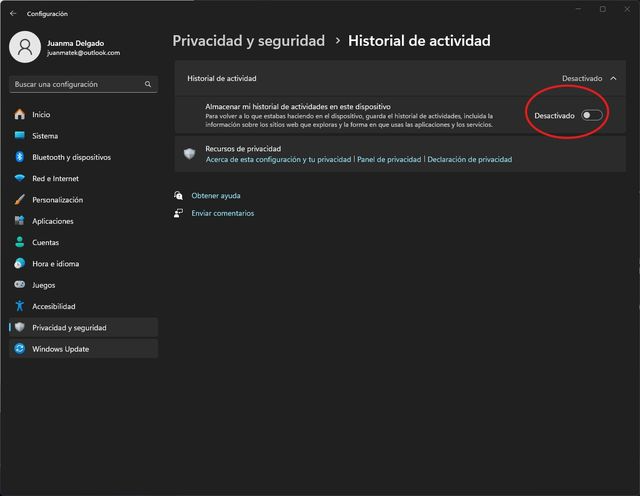Focus the Buscar una configuración search box
Image resolution: width=640 pixels, height=496 pixels.
pyautogui.click(x=75, y=85)
